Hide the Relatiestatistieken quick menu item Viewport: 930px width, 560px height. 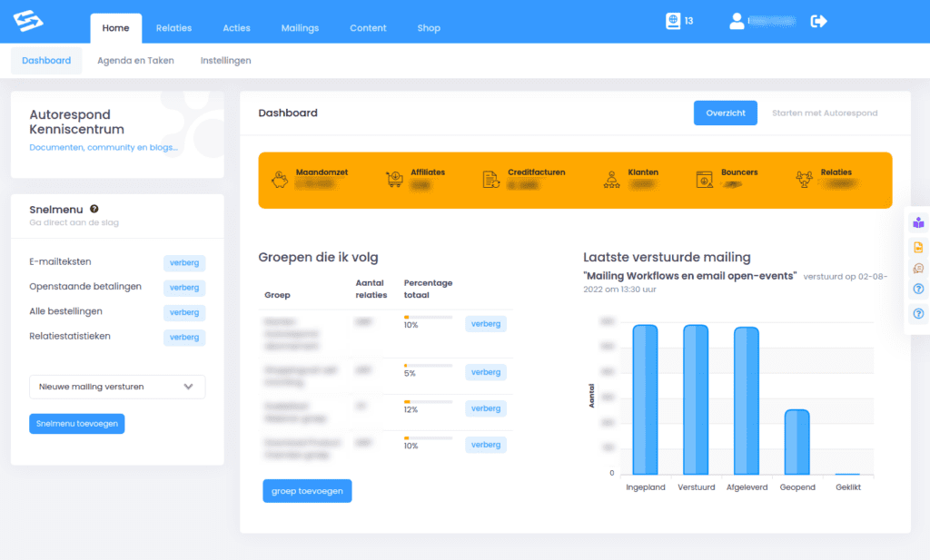pyautogui.click(x=184, y=338)
